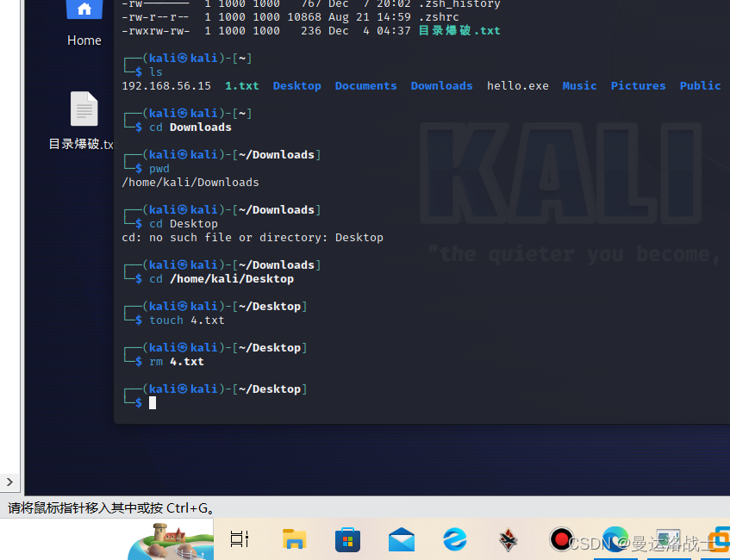Viewport: 730px width, 560px height.
Task: Click the 'no such file or directory' error line
Action: pos(253,238)
